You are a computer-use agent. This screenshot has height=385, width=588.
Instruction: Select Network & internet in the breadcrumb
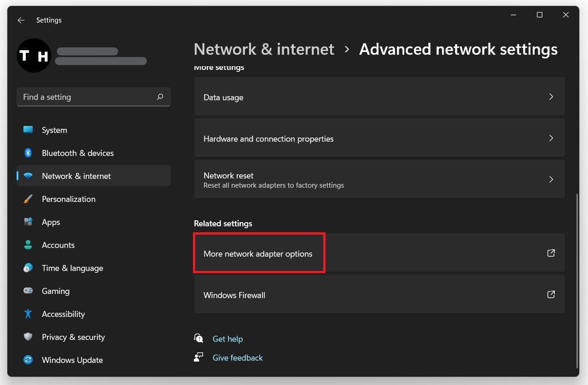click(264, 49)
